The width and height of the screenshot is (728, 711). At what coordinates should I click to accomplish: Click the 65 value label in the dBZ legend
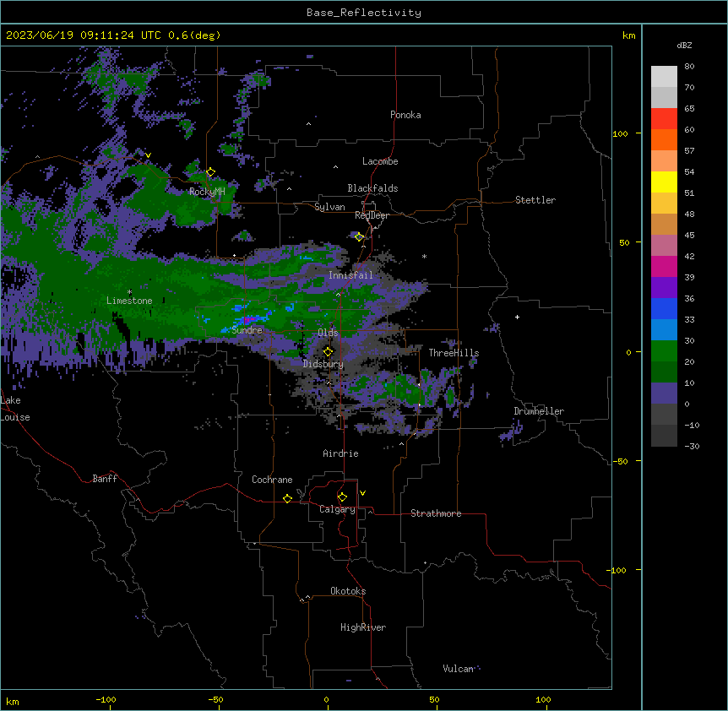(689, 109)
